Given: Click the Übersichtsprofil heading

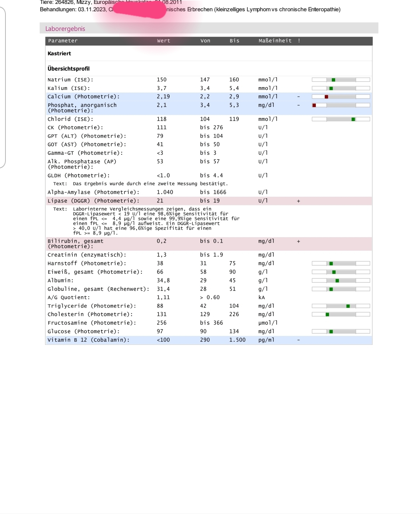Looking at the screenshot, I should click(x=68, y=69).
